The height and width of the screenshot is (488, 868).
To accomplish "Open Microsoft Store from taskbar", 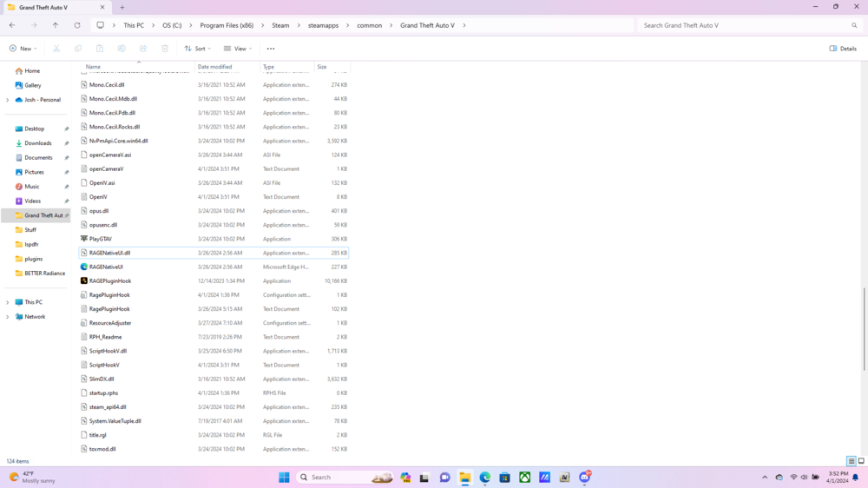I will pos(505,478).
